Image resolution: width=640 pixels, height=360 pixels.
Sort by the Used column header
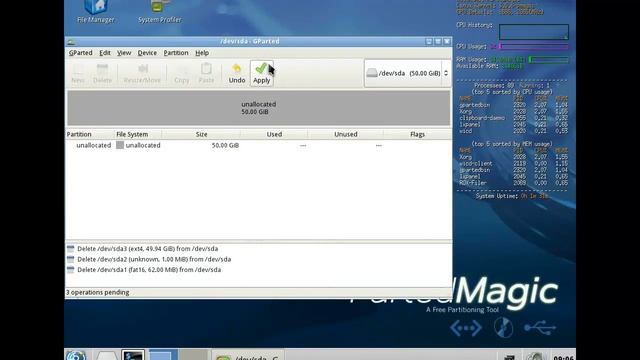274,134
